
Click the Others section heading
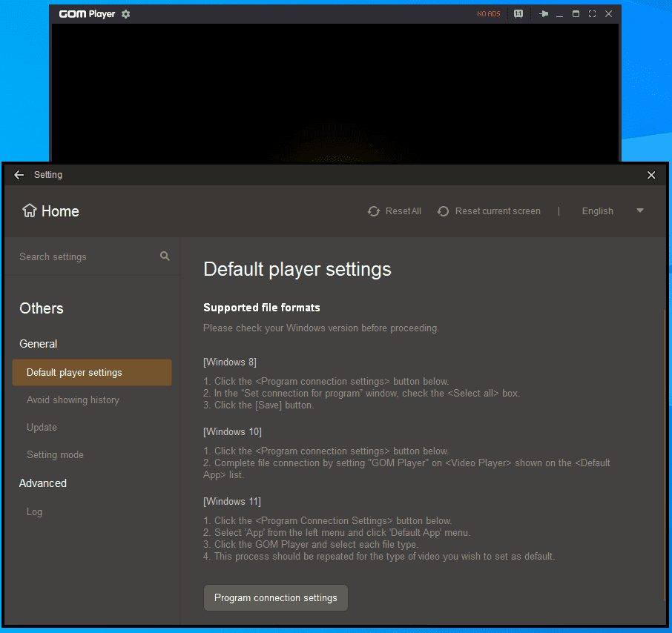pos(42,308)
